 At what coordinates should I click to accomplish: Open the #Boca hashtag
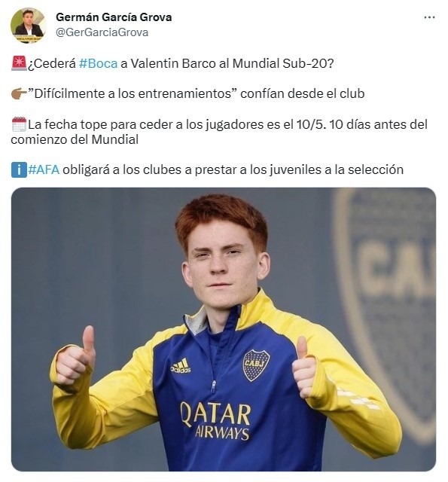(99, 63)
